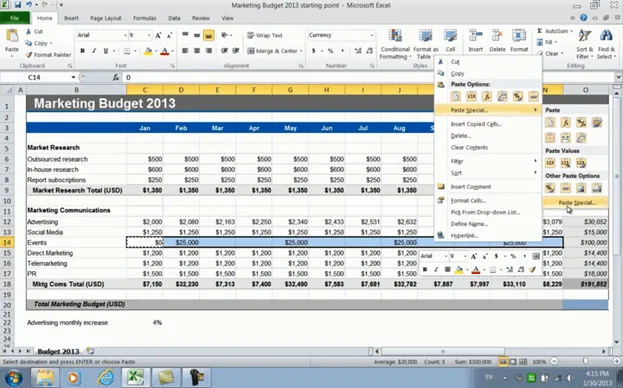The image size is (623, 388).
Task: Click the Decrease Decimal icon
Action: [x=370, y=51]
